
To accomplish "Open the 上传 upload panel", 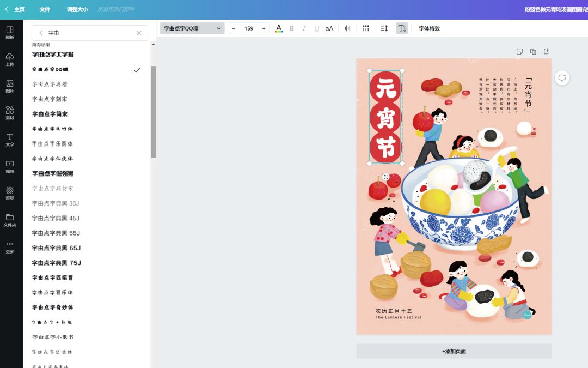I will [x=10, y=59].
